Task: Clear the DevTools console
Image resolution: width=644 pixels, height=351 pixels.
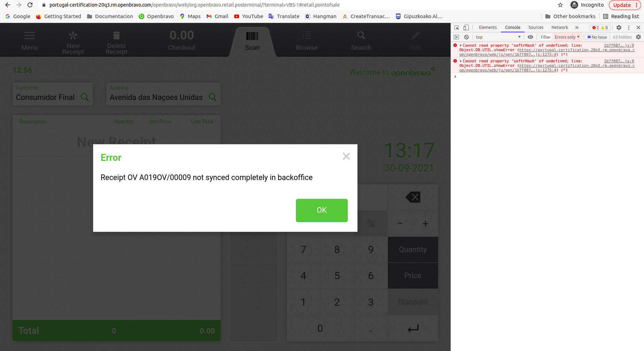Action: (x=466, y=37)
